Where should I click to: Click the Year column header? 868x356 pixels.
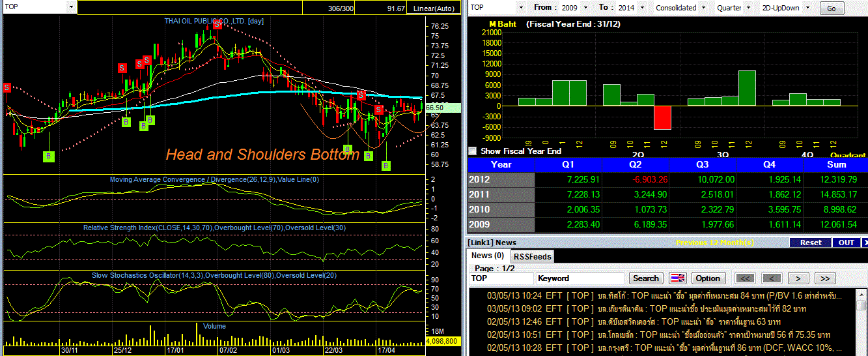click(x=501, y=165)
